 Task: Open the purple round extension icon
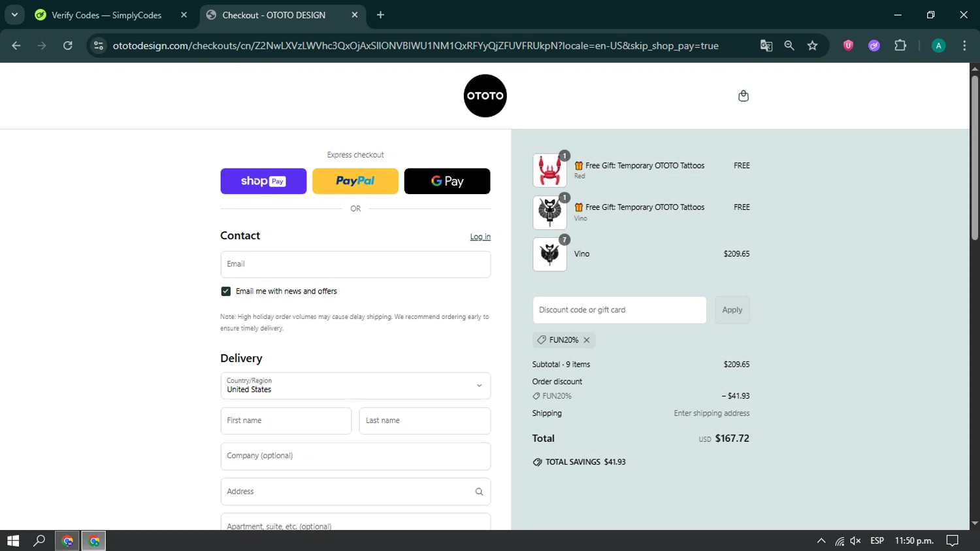pyautogui.click(x=874, y=45)
